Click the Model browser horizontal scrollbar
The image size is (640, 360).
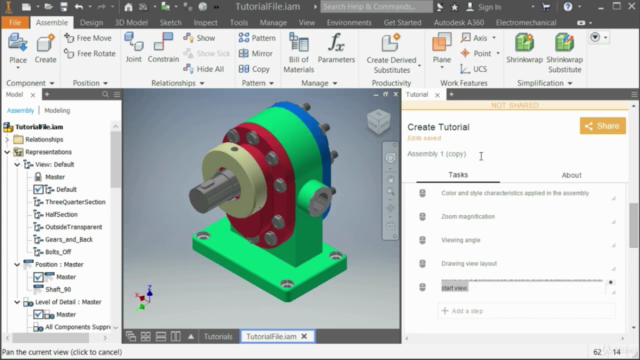pyautogui.click(x=51, y=338)
